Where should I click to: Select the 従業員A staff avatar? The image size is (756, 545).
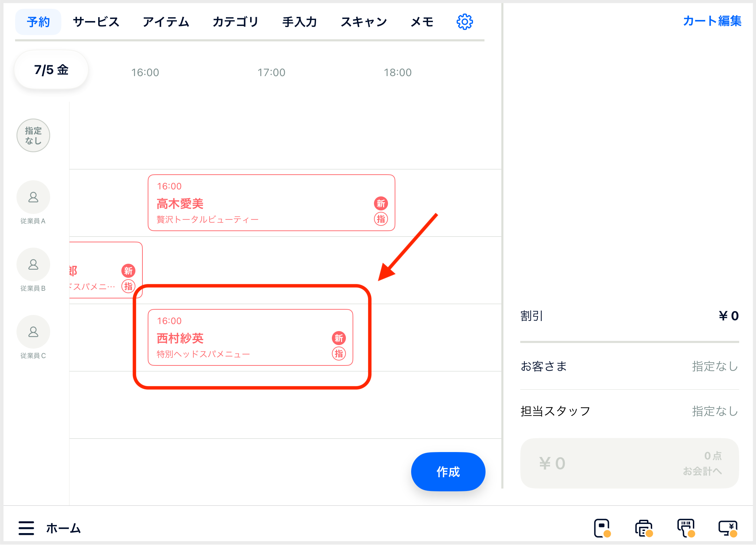(33, 197)
